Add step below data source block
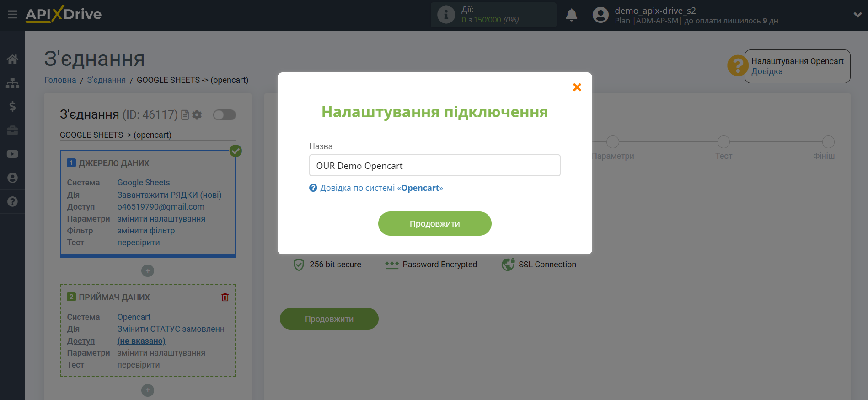The image size is (868, 400). (147, 271)
